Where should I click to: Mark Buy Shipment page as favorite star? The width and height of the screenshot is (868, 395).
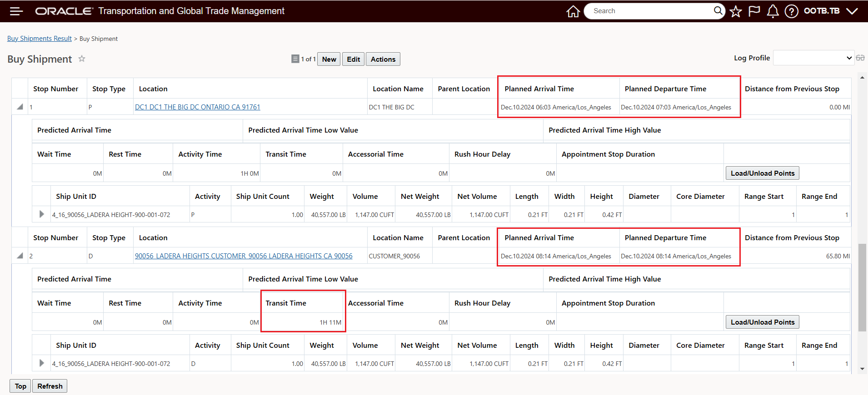(x=82, y=59)
